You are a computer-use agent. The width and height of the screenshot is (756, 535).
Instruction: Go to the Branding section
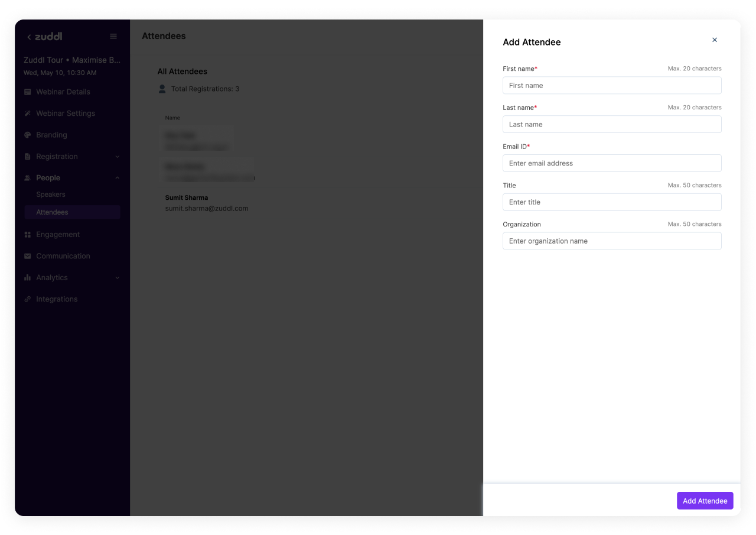51,135
